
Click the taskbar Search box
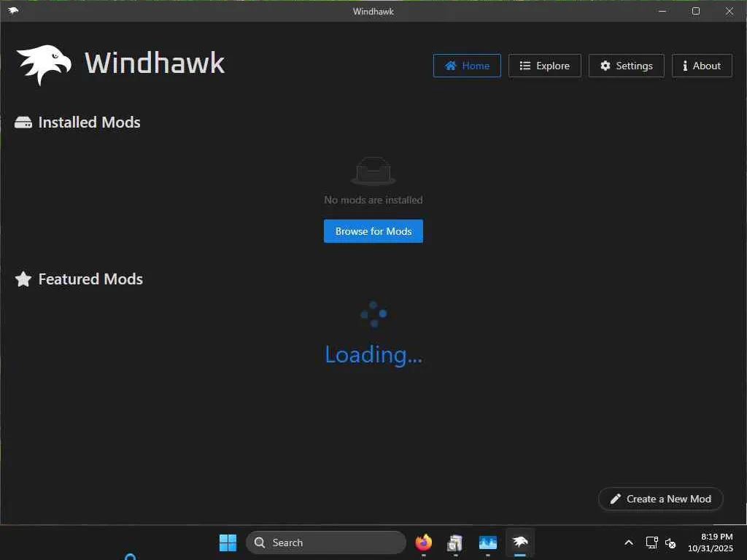tap(326, 542)
